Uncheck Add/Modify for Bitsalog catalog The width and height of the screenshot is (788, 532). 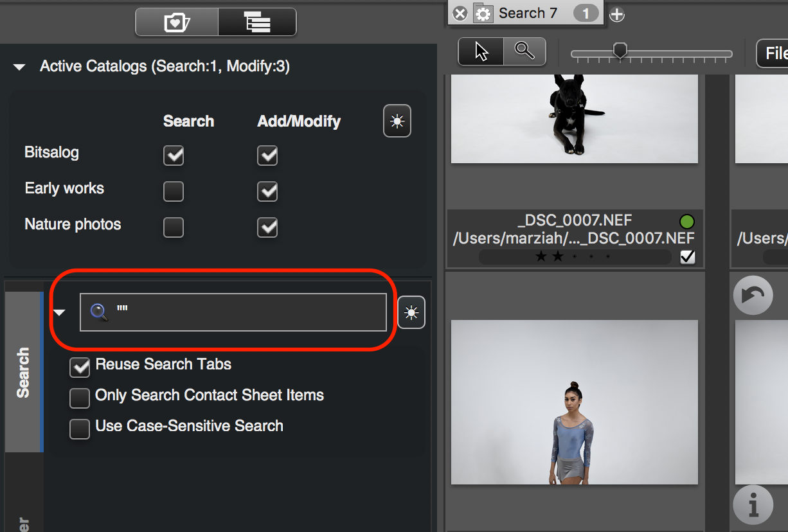point(267,155)
